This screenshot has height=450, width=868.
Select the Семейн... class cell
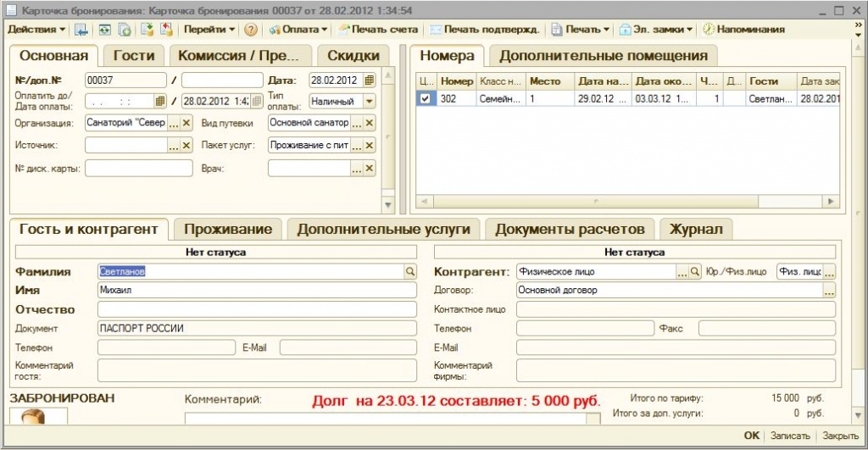500,98
